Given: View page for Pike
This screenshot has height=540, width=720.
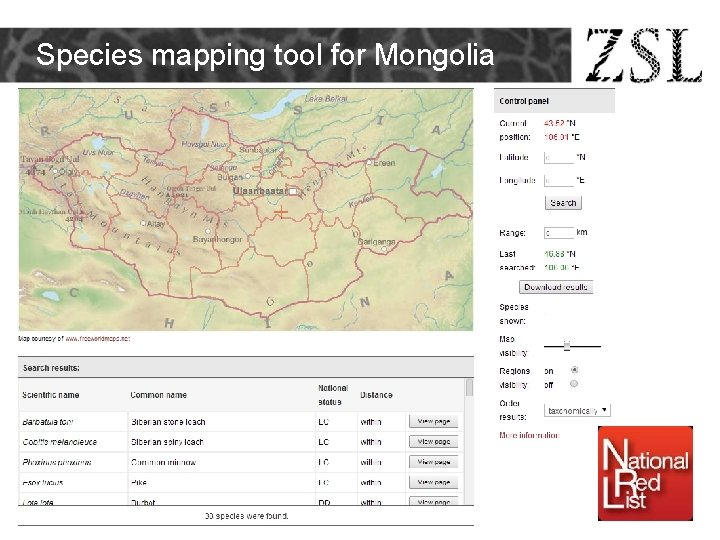Looking at the screenshot, I should pyautogui.click(x=433, y=482).
